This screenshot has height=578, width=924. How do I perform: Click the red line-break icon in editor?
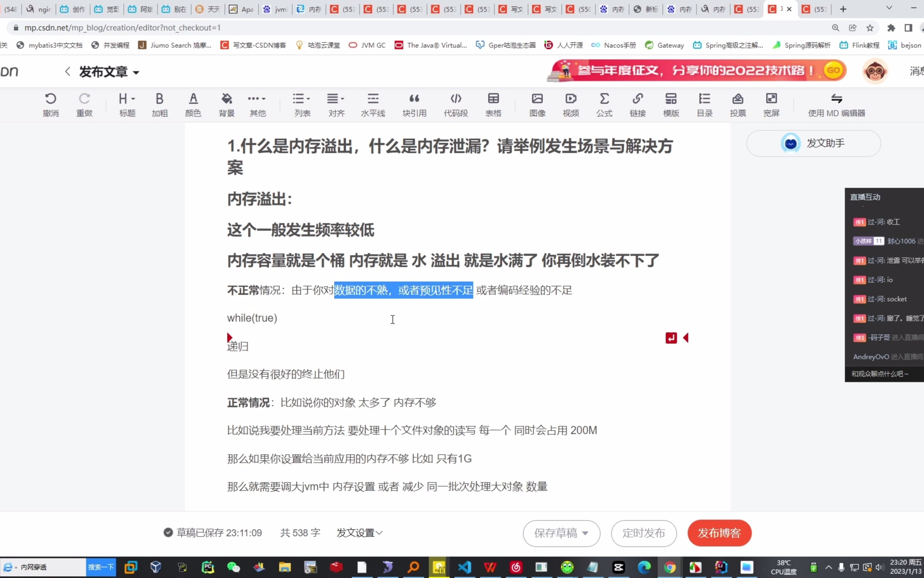click(x=671, y=338)
